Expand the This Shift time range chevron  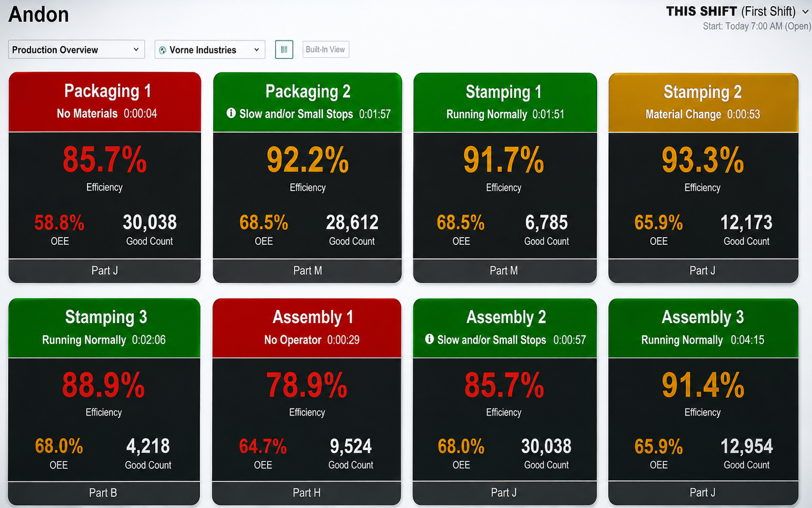click(x=805, y=12)
